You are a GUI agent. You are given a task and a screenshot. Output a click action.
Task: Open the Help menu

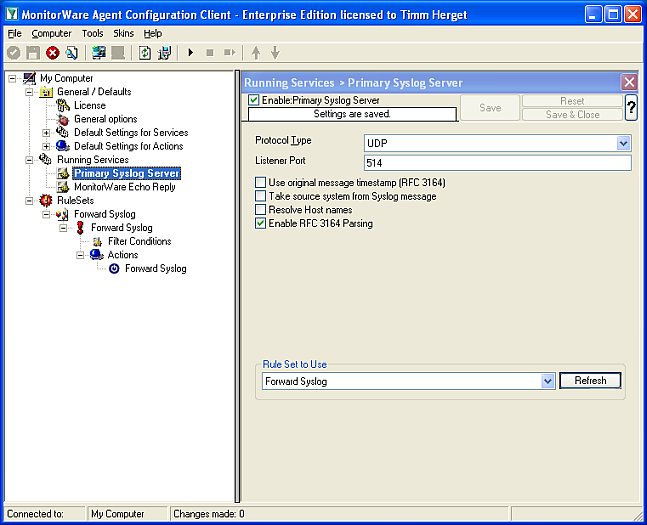tap(153, 33)
